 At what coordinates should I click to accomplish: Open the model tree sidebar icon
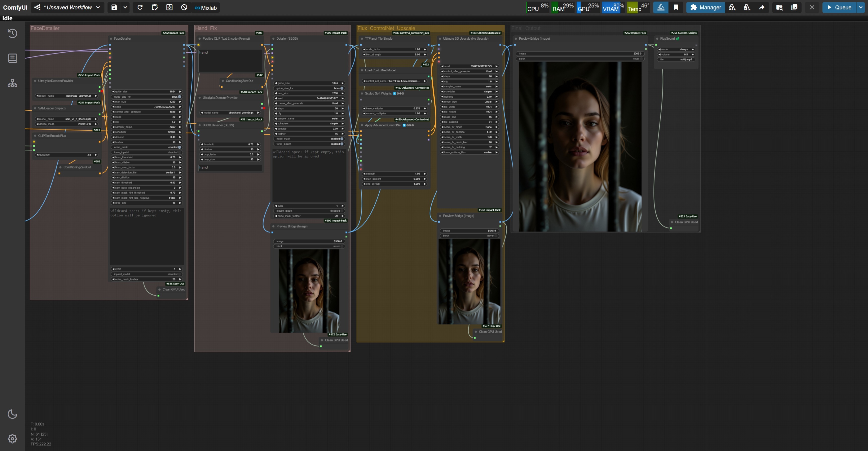(12, 83)
